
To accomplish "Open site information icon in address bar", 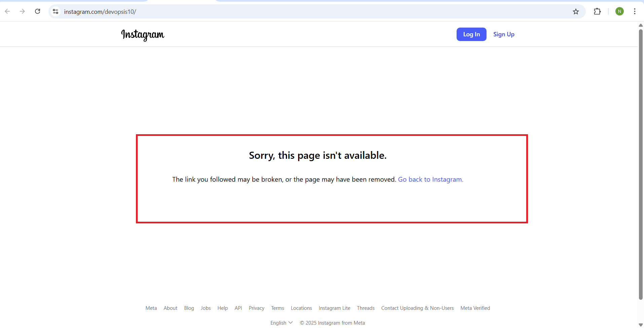I will [56, 11].
